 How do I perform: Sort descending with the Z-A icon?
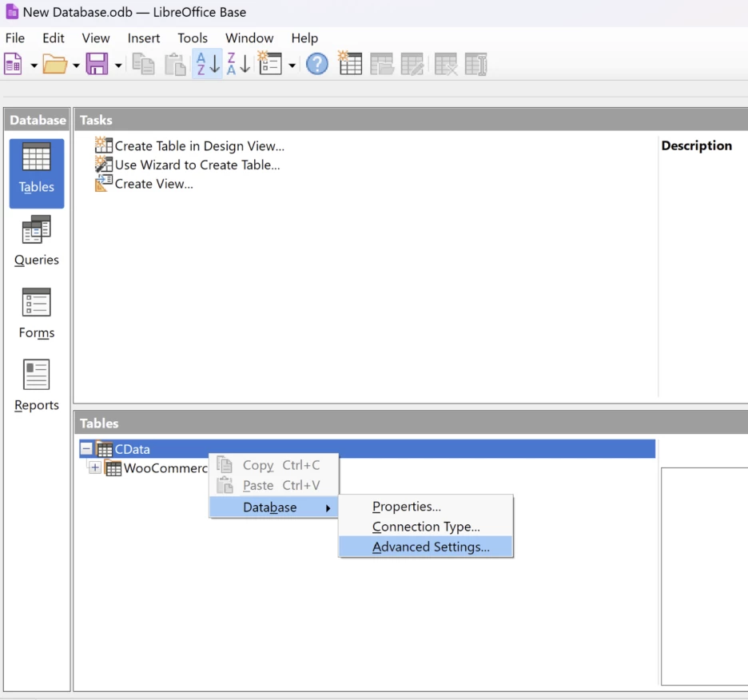[238, 63]
